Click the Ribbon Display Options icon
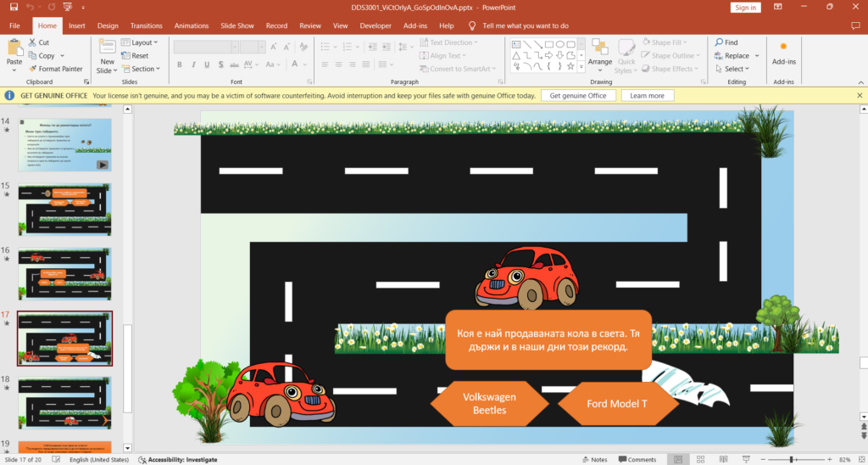 (x=778, y=7)
